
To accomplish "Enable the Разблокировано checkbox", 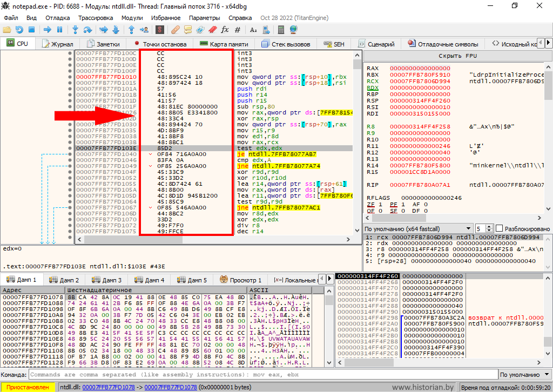I will point(499,228).
